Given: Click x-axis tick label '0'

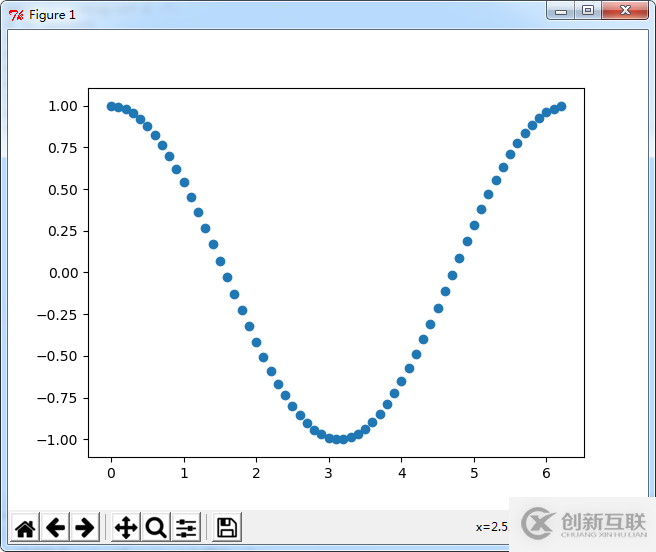Looking at the screenshot, I should 111,473.
